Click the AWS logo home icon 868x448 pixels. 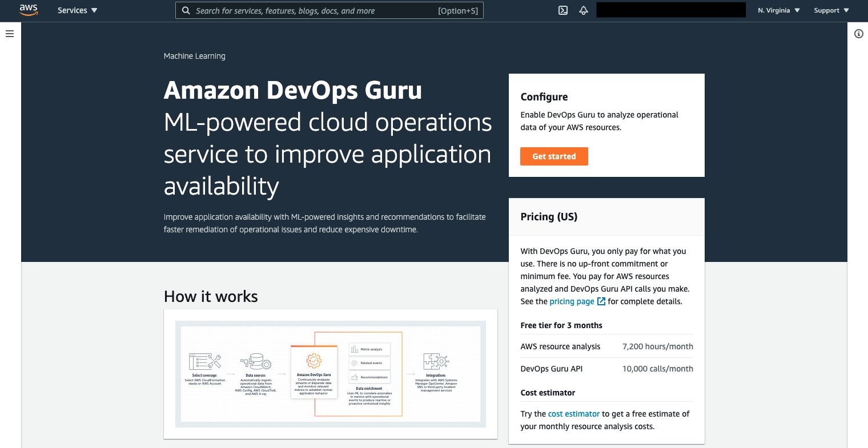tap(28, 10)
